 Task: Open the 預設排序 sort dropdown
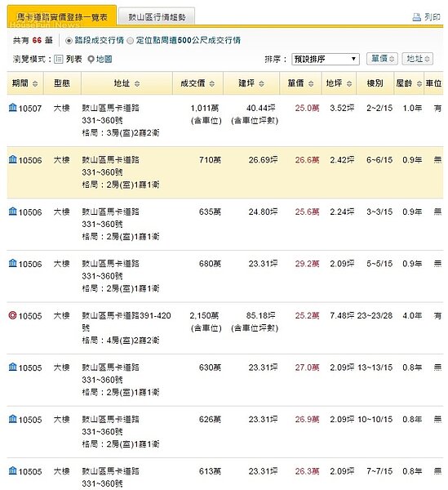coord(326,59)
